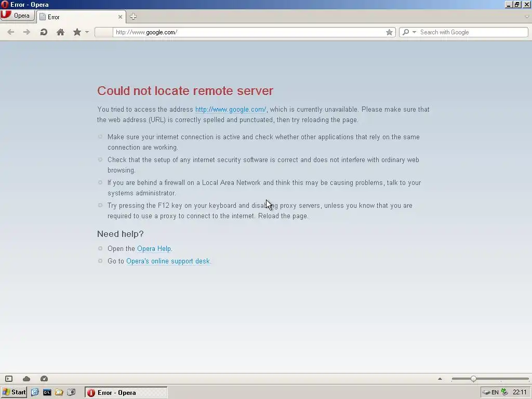Click the keyboard tray icon beside EN
Viewport: 532px width, 399px height.
click(486, 393)
